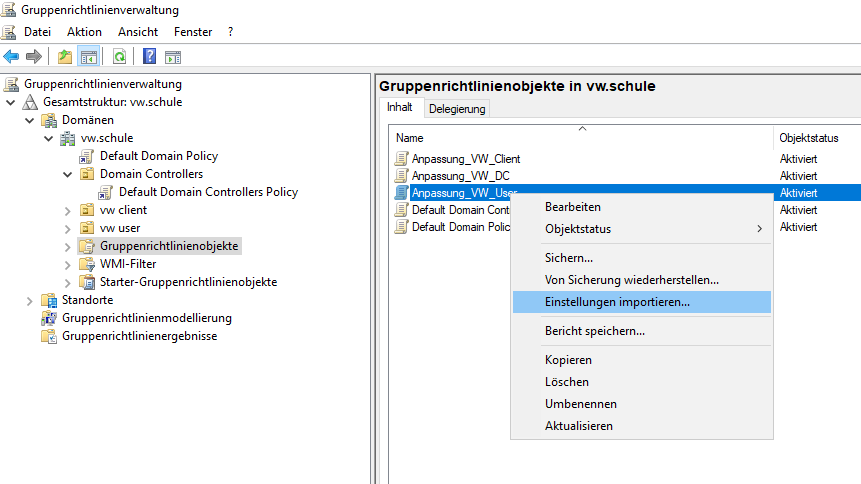Select Starter-Gruppenrichtlinienobjekte in the tree
861x484 pixels.
pos(188,282)
